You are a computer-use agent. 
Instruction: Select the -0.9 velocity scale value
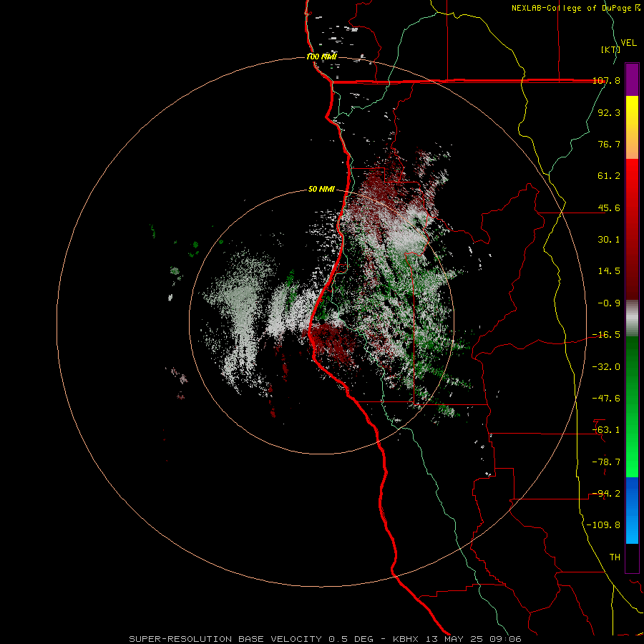pos(609,303)
